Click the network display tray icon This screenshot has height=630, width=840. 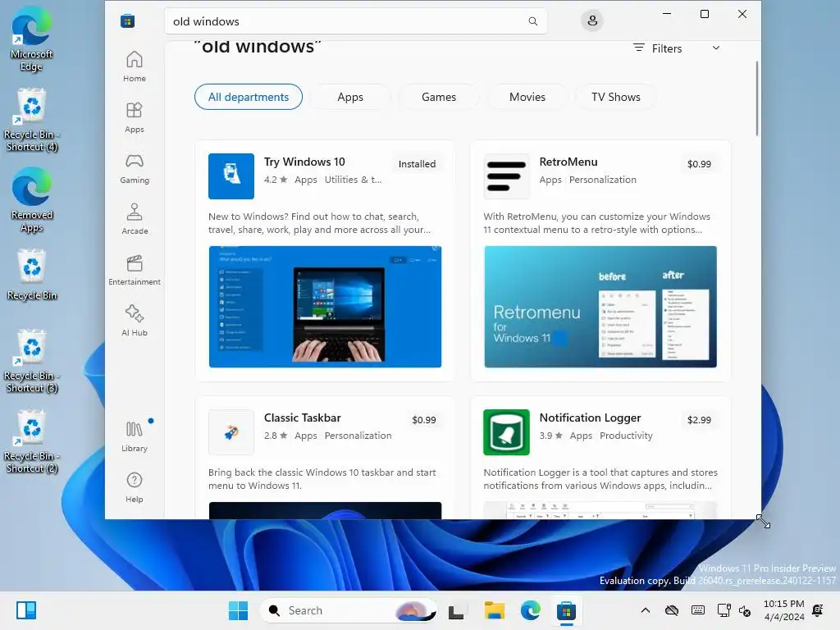click(724, 610)
